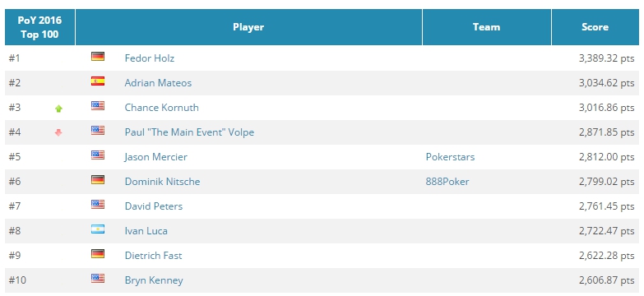
Task: Click the Player column header
Action: click(249, 27)
